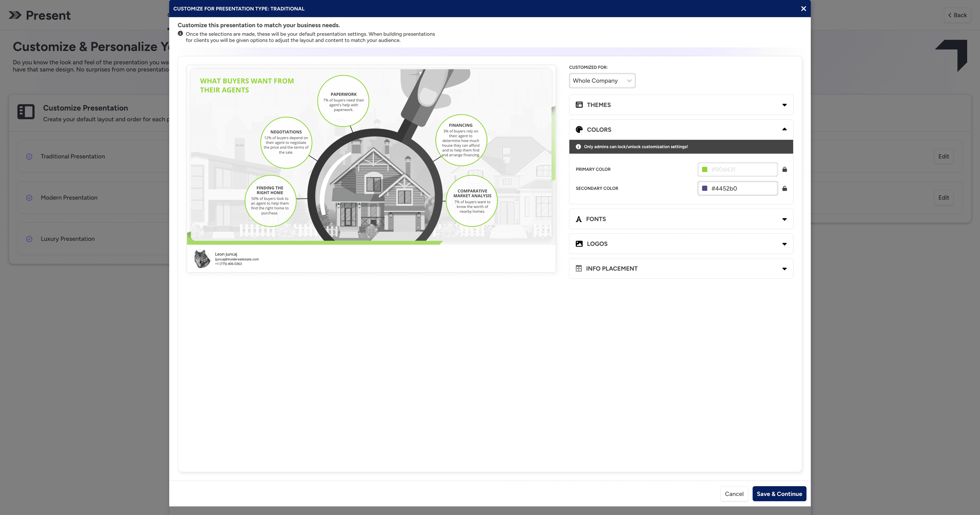Screen dimensions: 980x515
Task: Click the Negotiations circle in the slide preview
Action: click(286, 142)
